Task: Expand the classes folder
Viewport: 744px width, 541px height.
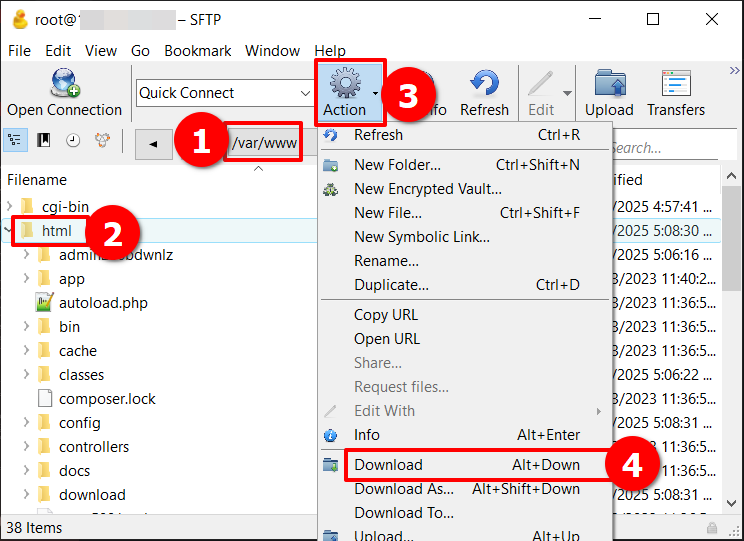Action: [27, 374]
